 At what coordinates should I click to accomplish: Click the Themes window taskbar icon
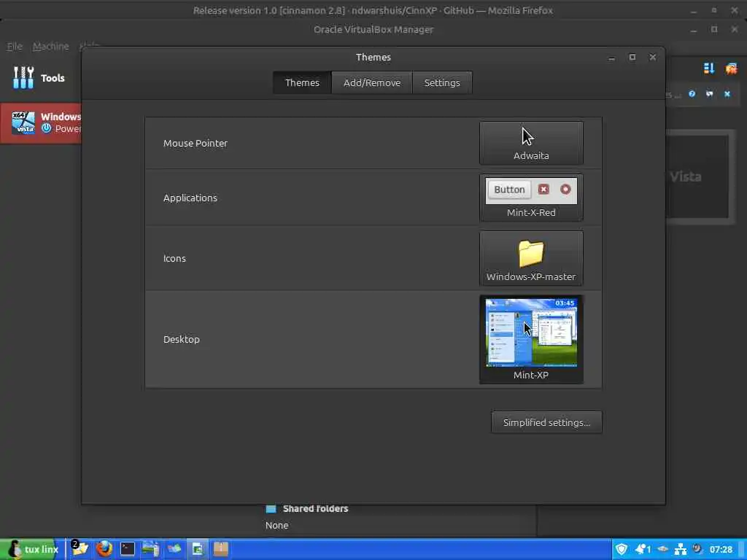coord(197,549)
